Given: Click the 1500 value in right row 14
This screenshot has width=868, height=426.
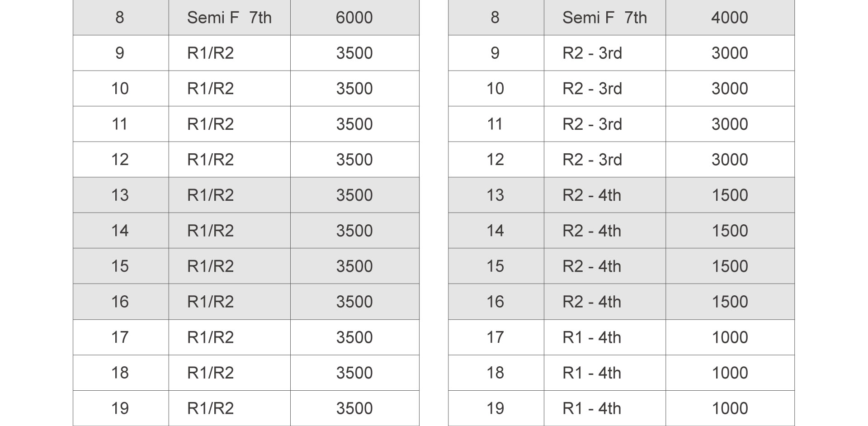Looking at the screenshot, I should pos(730,231).
